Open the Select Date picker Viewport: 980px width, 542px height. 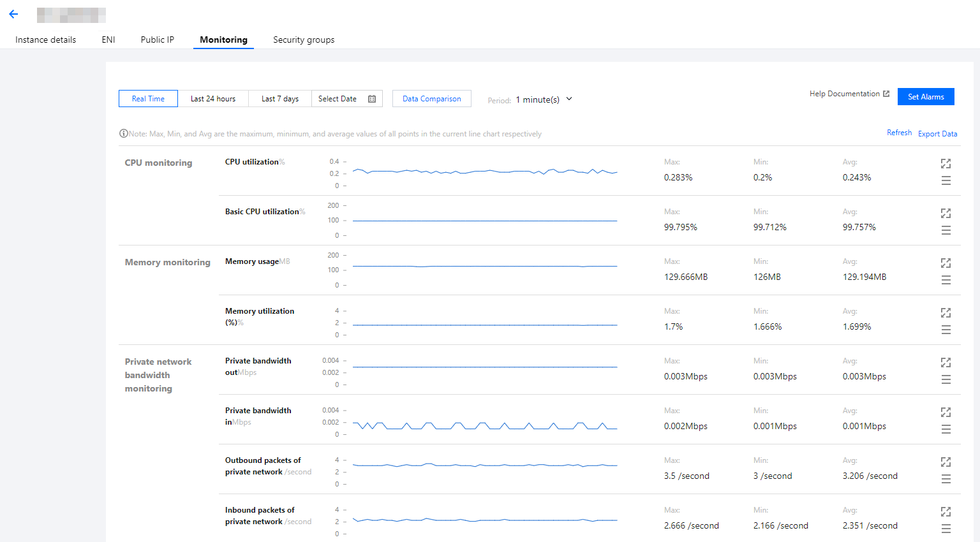pyautogui.click(x=346, y=99)
